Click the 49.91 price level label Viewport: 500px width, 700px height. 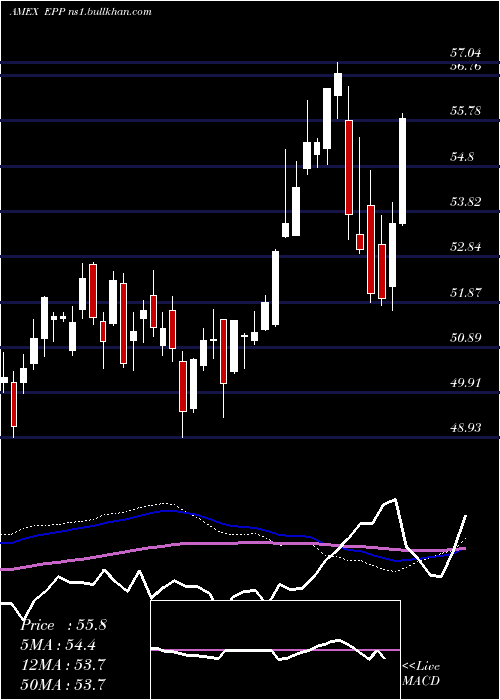click(x=466, y=383)
